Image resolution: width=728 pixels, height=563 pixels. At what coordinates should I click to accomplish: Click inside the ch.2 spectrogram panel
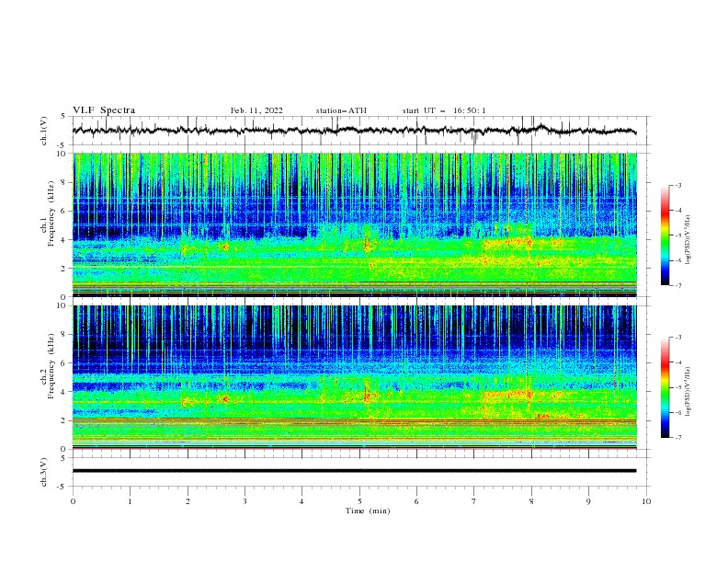click(x=354, y=377)
